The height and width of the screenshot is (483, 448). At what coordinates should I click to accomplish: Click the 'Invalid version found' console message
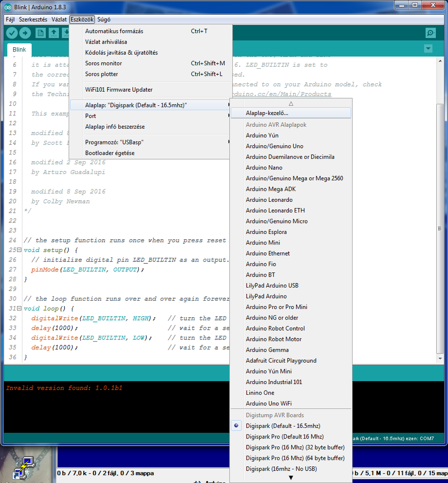point(64,388)
